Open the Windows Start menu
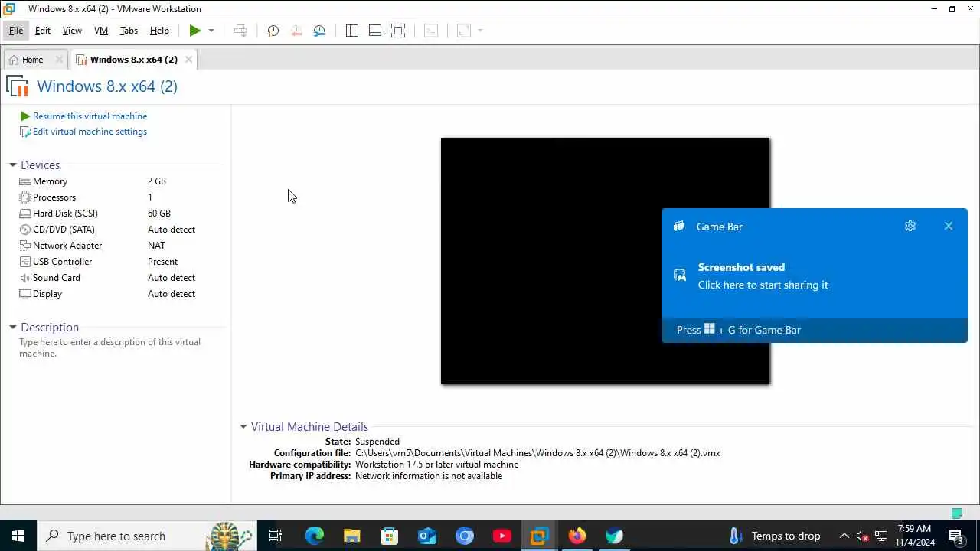The width and height of the screenshot is (980, 551). tap(18, 536)
